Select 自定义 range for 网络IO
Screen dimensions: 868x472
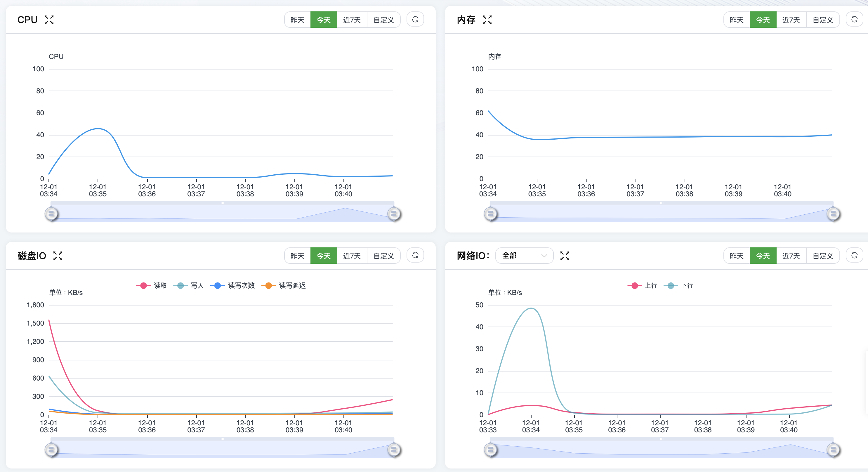(822, 256)
